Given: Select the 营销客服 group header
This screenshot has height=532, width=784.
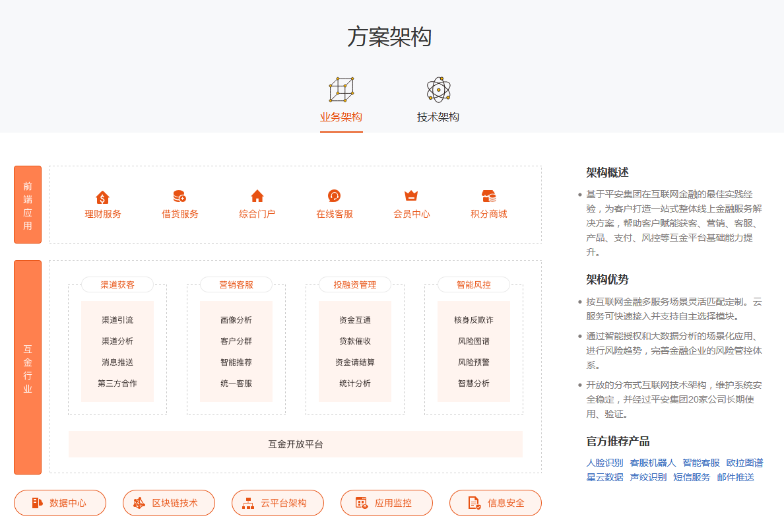Looking at the screenshot, I should tap(236, 285).
